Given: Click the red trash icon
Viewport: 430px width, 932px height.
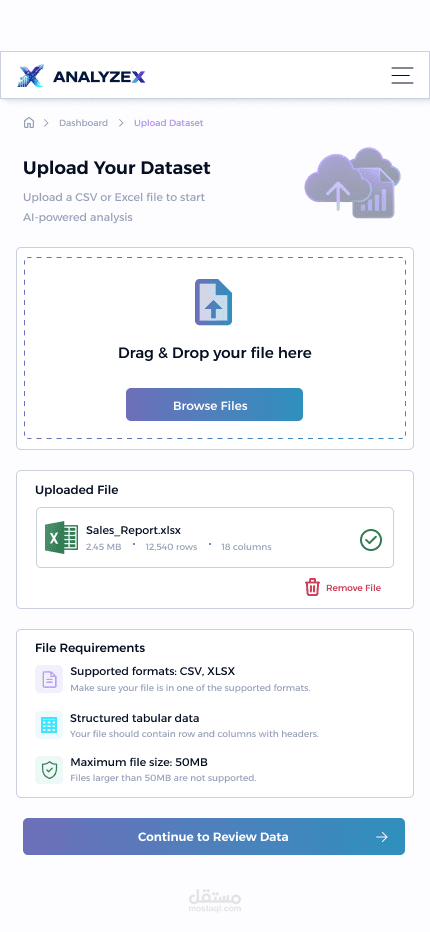Looking at the screenshot, I should tap(312, 587).
